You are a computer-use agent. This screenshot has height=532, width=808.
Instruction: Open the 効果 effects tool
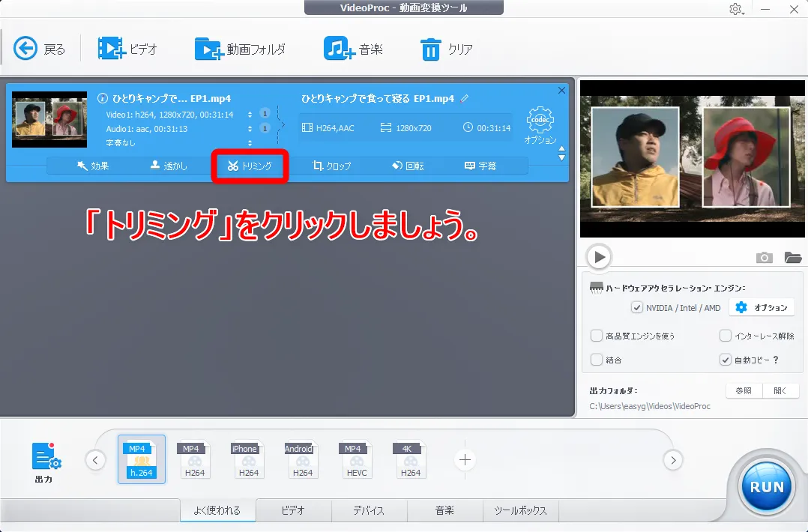click(93, 166)
